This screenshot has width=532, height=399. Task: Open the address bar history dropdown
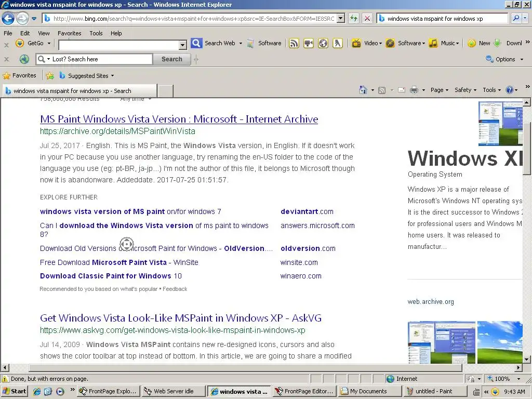tap(341, 18)
